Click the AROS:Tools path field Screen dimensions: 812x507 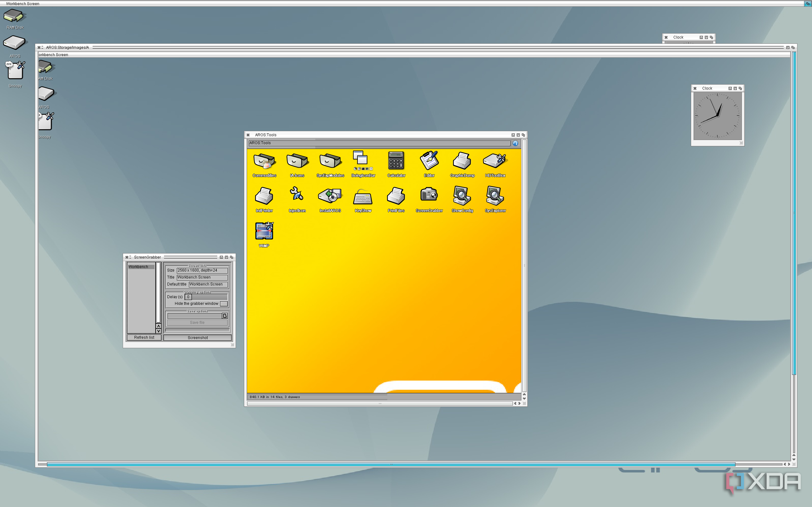click(x=379, y=143)
